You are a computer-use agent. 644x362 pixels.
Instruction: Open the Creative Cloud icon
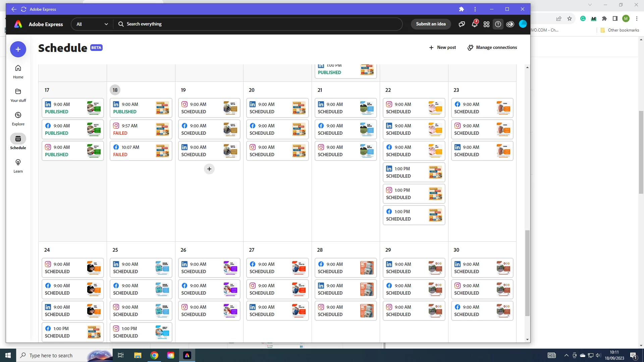510,24
